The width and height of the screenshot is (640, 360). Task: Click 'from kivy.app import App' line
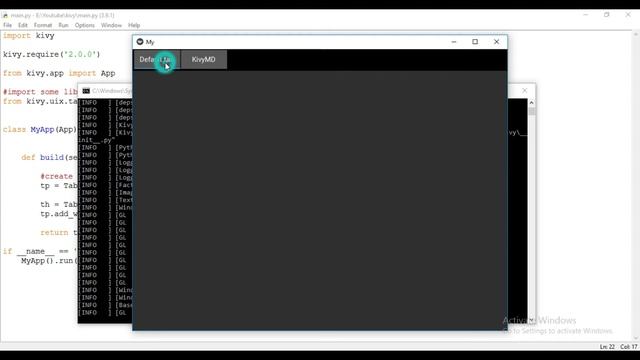point(59,73)
